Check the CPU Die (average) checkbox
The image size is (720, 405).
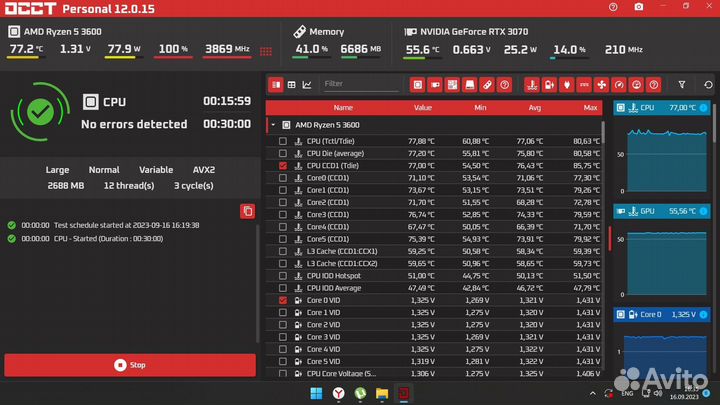coord(283,153)
